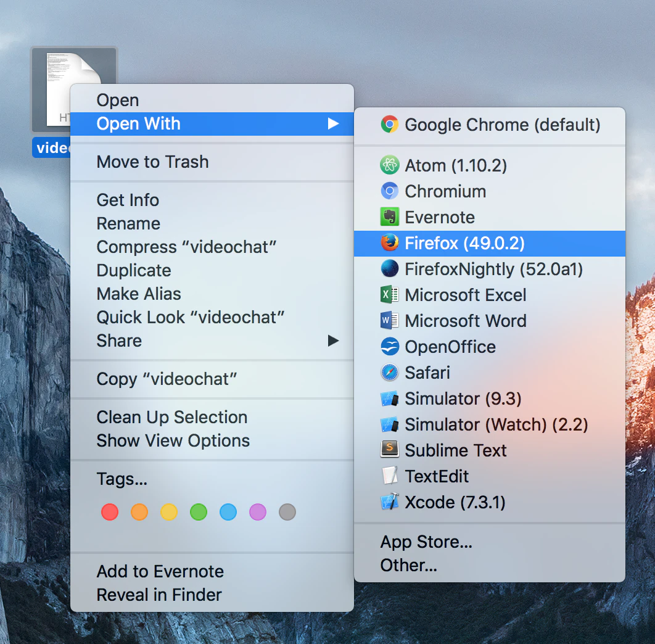Apply the red tag color

tap(110, 512)
